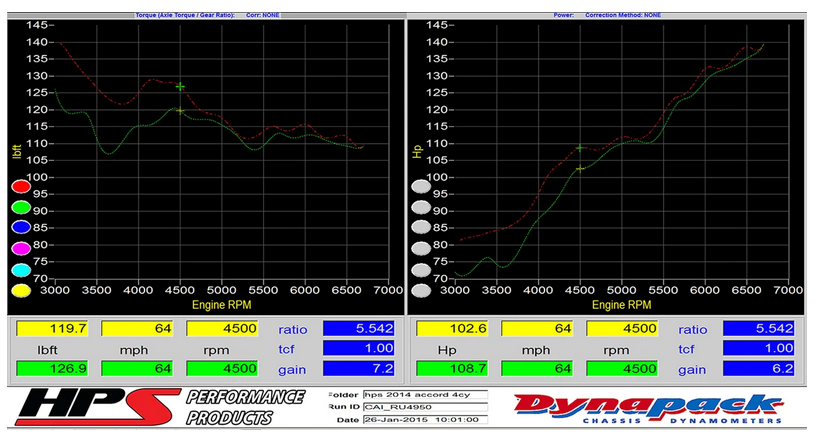Click the red run selector on torque graph
Image resolution: width=816 pixels, height=439 pixels.
20,187
